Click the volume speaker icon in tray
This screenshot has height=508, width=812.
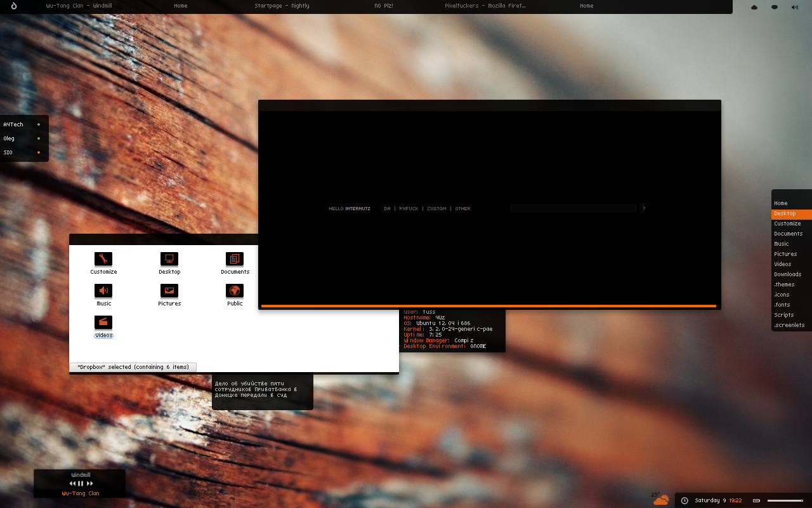click(x=795, y=7)
